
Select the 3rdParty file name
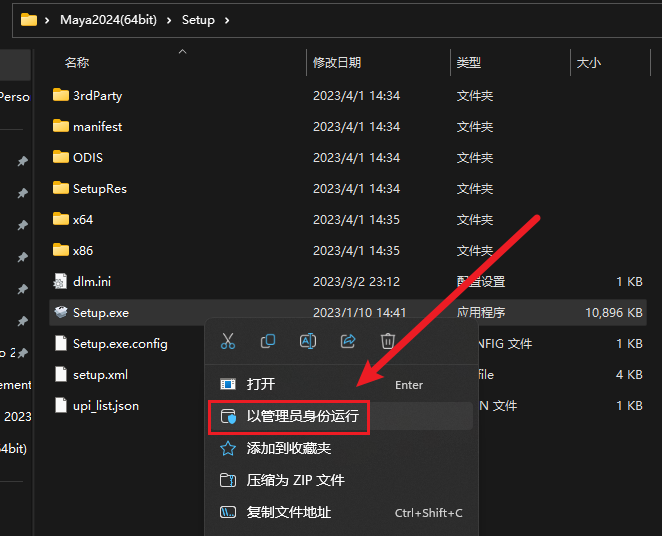(x=98, y=96)
